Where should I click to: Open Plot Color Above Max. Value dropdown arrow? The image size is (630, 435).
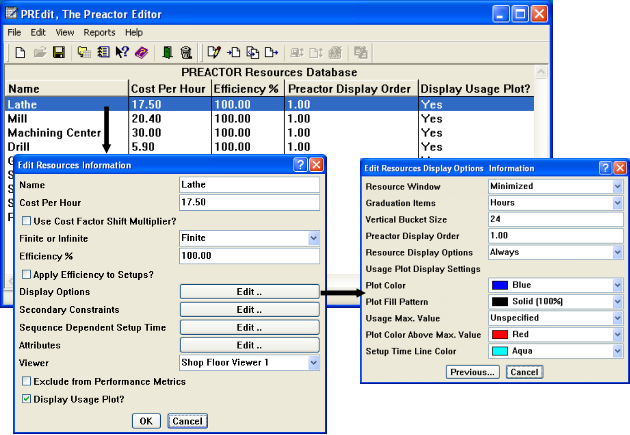point(618,334)
